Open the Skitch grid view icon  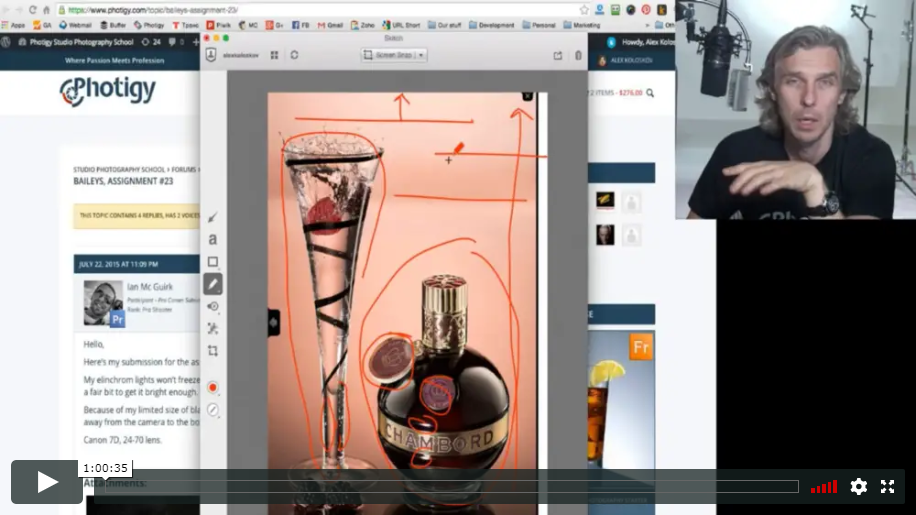pyautogui.click(x=274, y=55)
